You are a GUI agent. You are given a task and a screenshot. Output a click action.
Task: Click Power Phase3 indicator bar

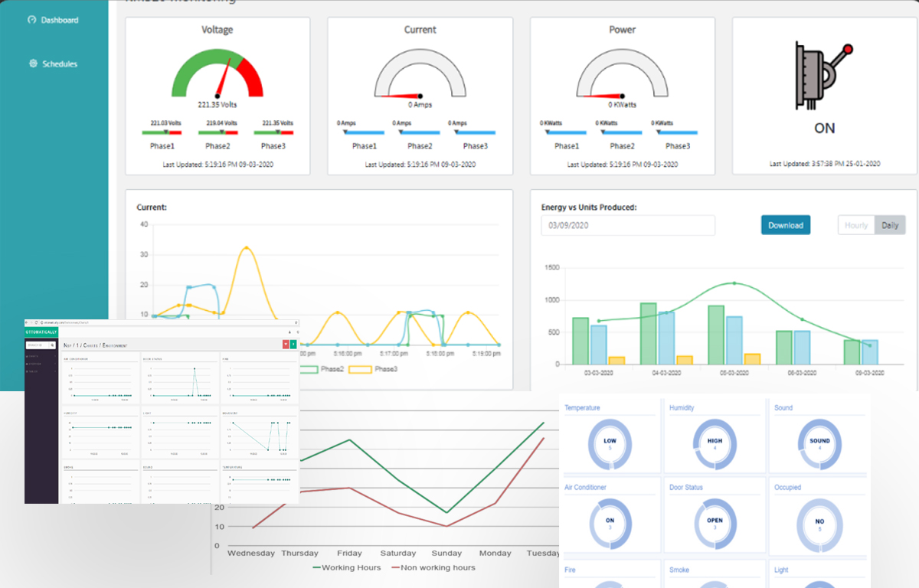tap(677, 132)
